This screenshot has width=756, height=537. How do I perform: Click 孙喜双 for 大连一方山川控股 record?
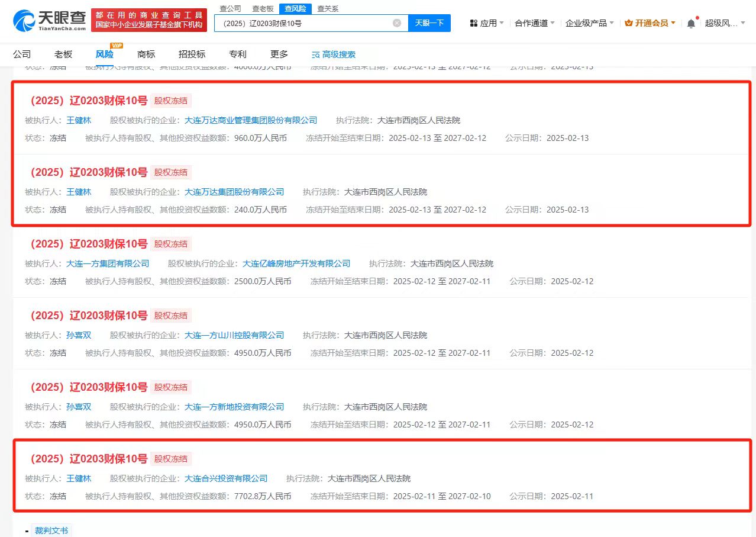click(x=79, y=335)
